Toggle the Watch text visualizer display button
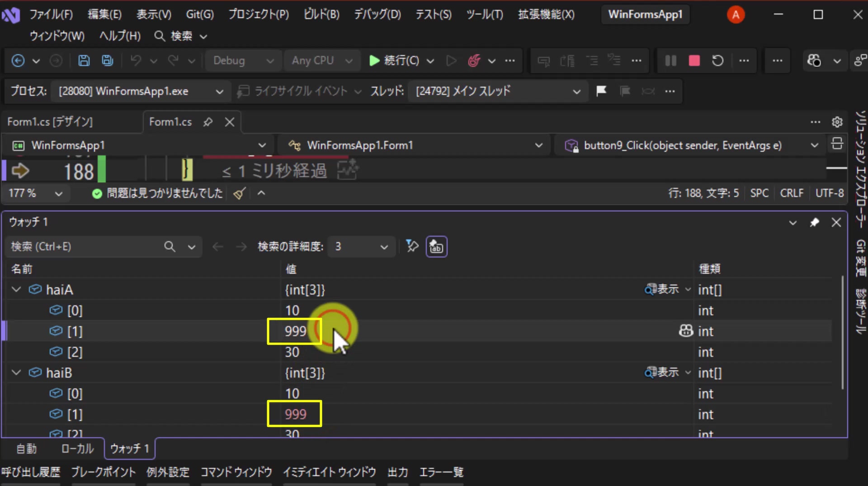 tap(436, 247)
